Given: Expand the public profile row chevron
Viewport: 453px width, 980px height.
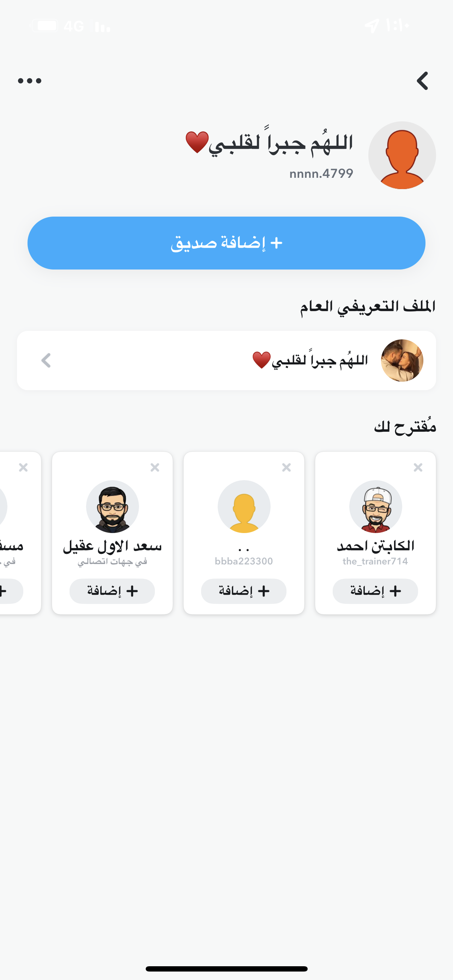Looking at the screenshot, I should (x=46, y=360).
